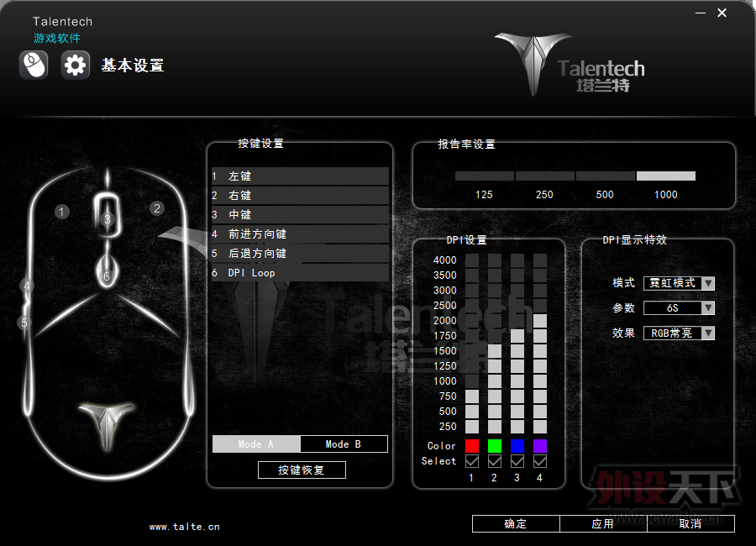Set DPI column 1 to 4000
This screenshot has width=756, height=546.
[472, 260]
